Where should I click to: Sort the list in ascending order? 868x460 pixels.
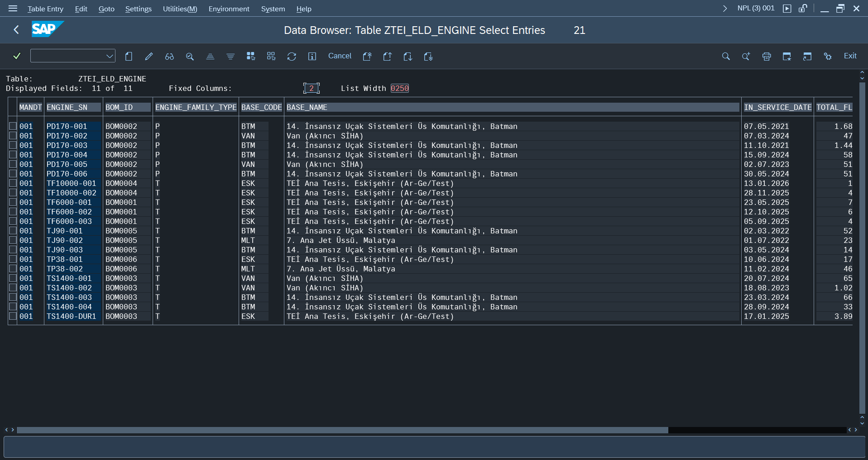[x=210, y=56]
